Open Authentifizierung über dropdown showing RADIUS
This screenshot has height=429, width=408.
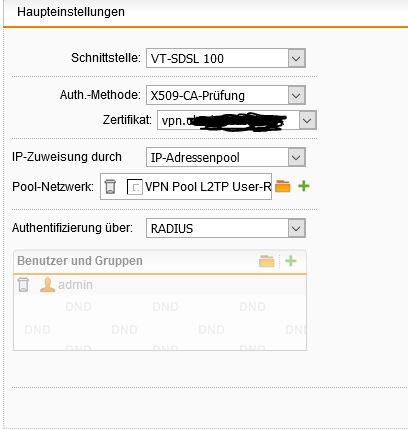coord(226,228)
